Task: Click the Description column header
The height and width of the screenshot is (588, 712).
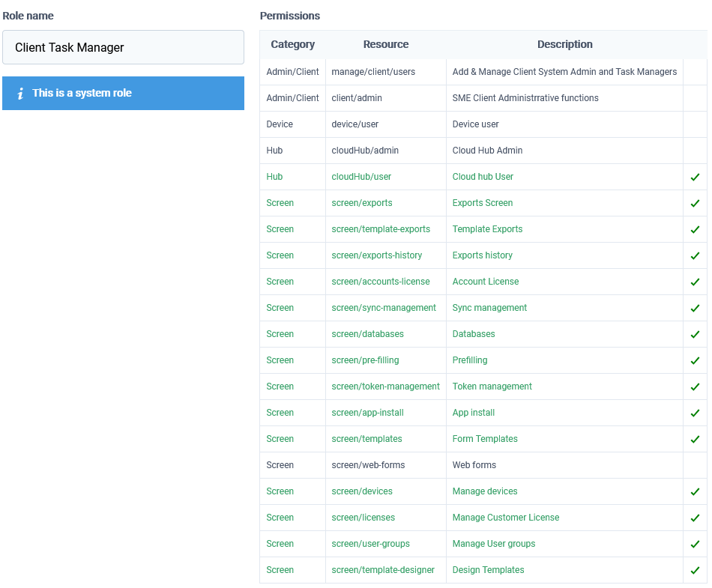Action: coord(565,44)
